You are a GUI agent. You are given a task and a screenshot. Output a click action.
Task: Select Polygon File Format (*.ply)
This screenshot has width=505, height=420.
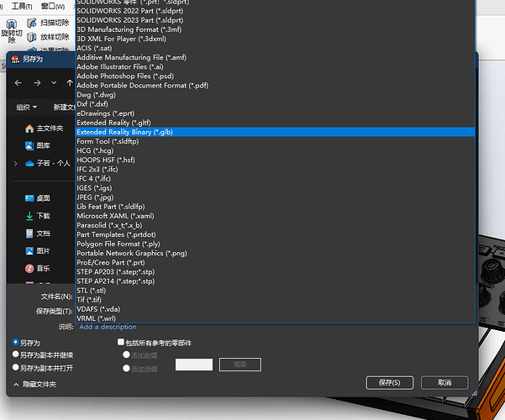pyautogui.click(x=275, y=244)
